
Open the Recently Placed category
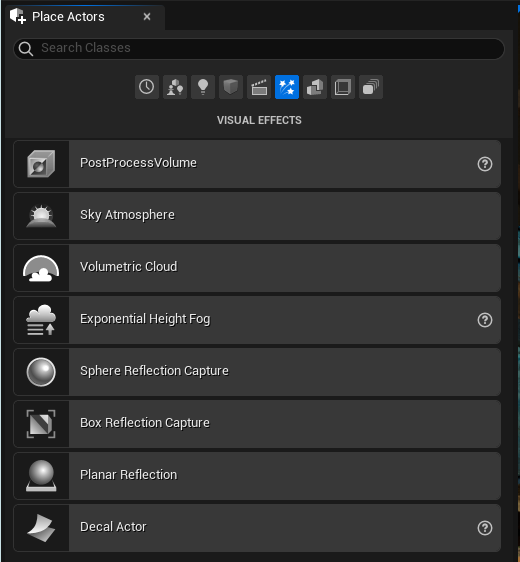tap(147, 87)
